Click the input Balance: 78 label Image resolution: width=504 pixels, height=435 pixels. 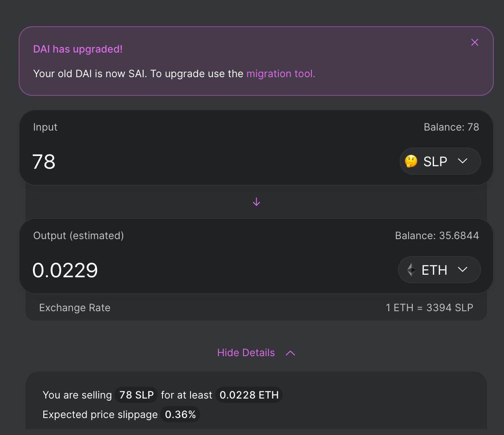(x=451, y=127)
